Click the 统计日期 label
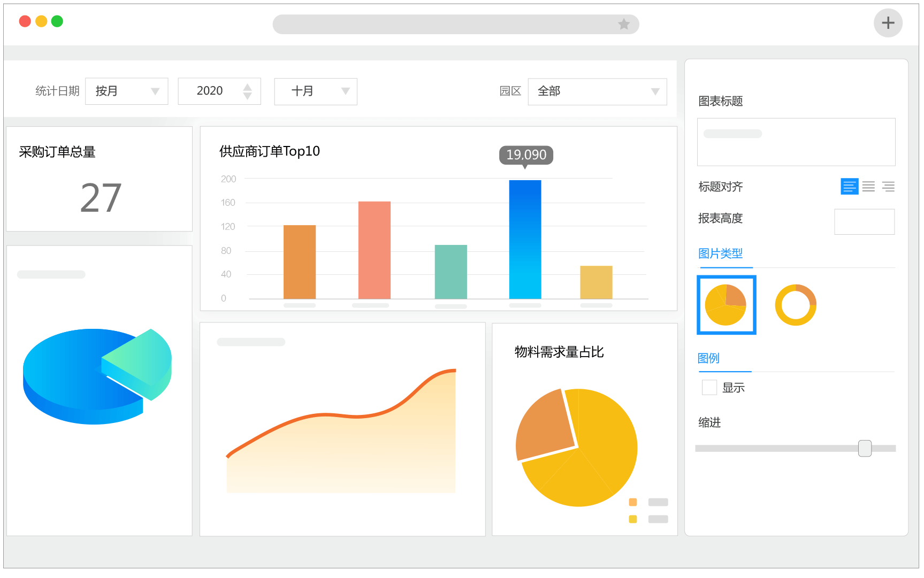Viewport: 924px width, 578px height. pos(57,91)
